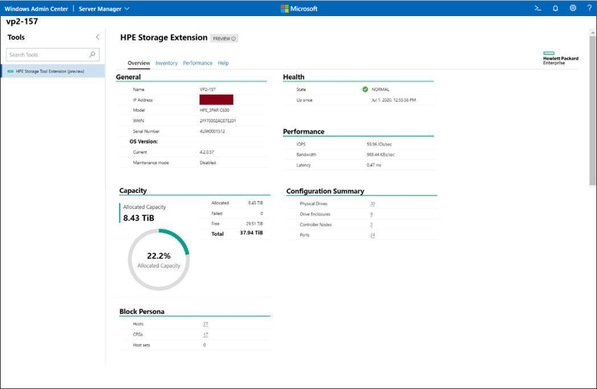Open the CPGs count link

[205, 335]
